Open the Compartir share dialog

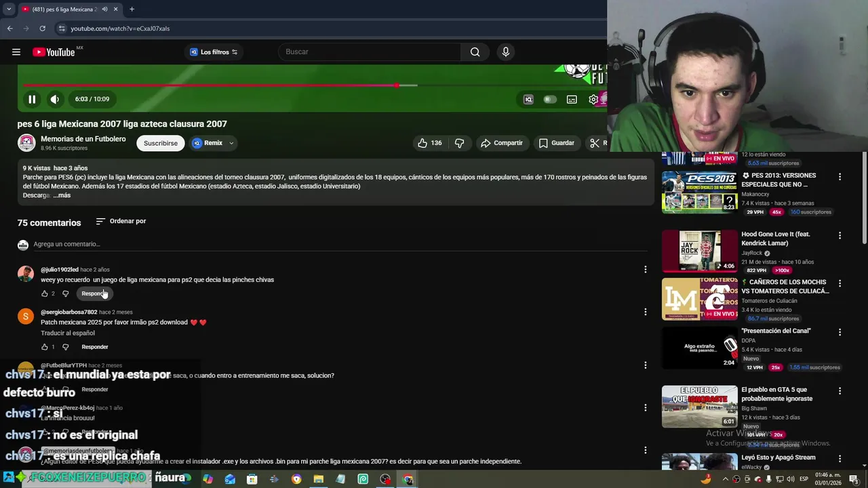pos(501,143)
